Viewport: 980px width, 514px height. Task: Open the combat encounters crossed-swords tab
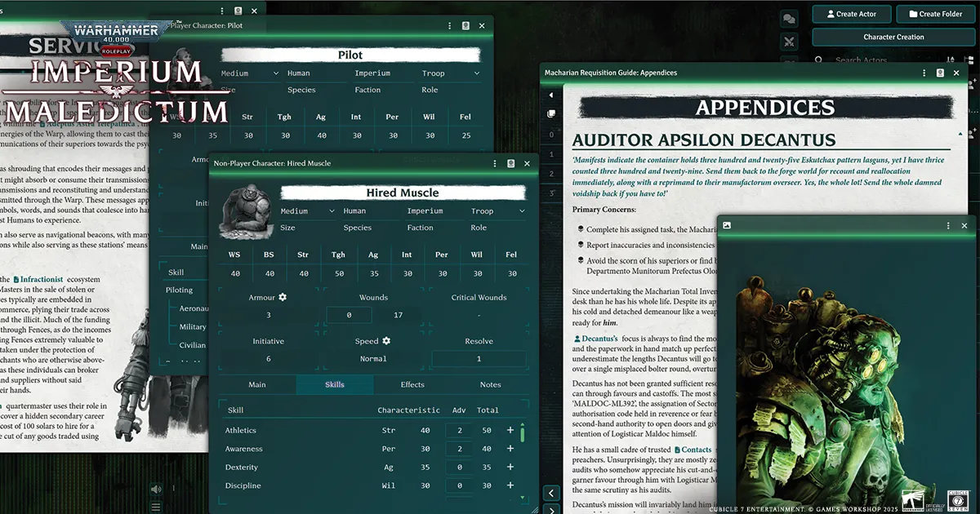(789, 42)
